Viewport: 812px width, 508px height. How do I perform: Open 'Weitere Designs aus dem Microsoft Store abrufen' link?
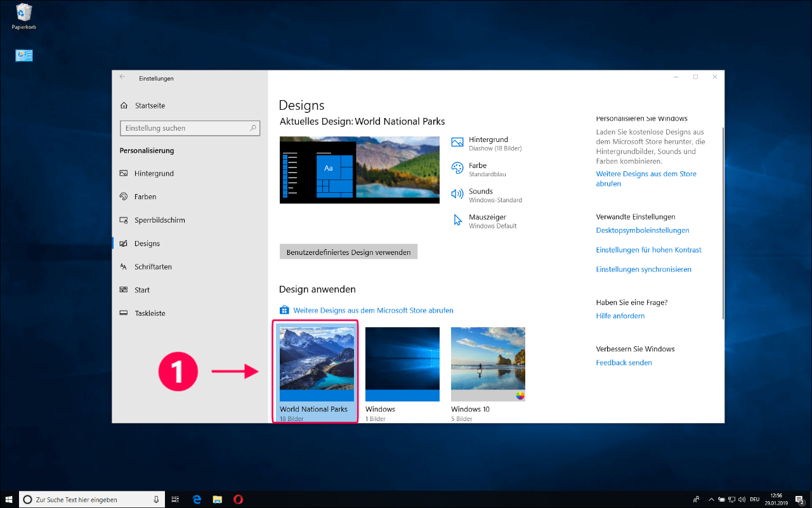[367, 310]
